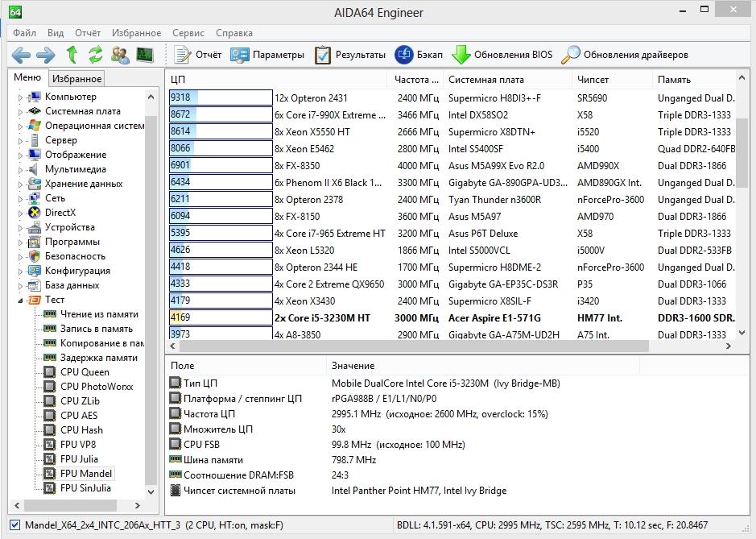The height and width of the screenshot is (539, 756).
Task: Open the Вид menu
Action: pos(56,33)
